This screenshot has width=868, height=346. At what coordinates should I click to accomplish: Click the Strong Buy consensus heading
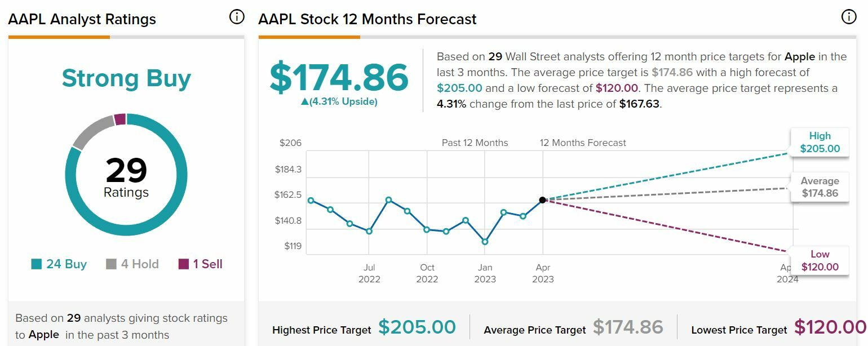pyautogui.click(x=126, y=78)
